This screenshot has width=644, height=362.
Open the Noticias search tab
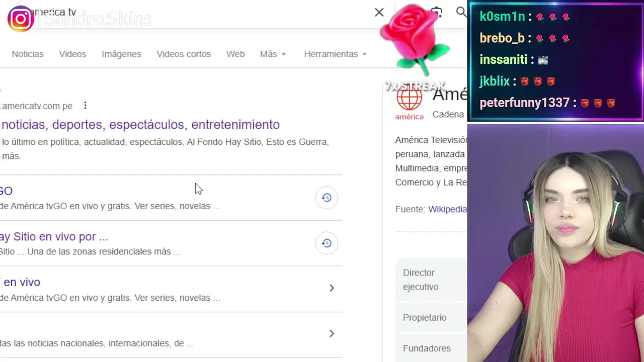[28, 54]
